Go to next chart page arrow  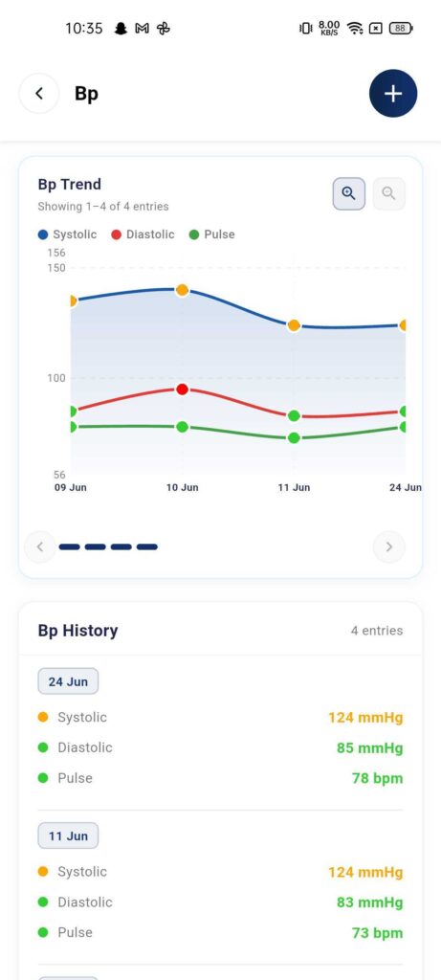pyautogui.click(x=389, y=546)
